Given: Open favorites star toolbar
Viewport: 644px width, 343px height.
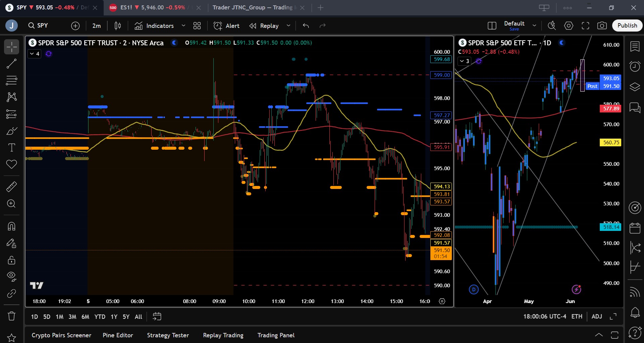Looking at the screenshot, I should 11,338.
